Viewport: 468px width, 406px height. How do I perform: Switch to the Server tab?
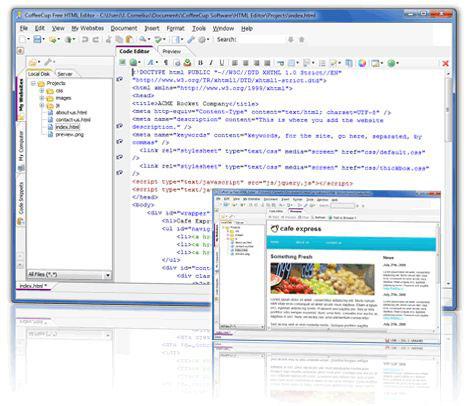coord(65,74)
